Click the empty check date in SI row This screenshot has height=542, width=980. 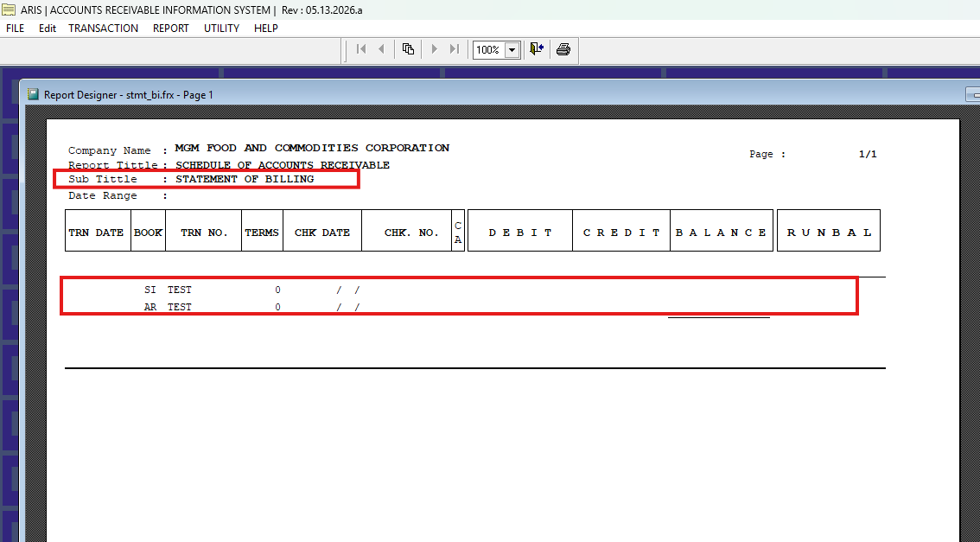coord(348,290)
